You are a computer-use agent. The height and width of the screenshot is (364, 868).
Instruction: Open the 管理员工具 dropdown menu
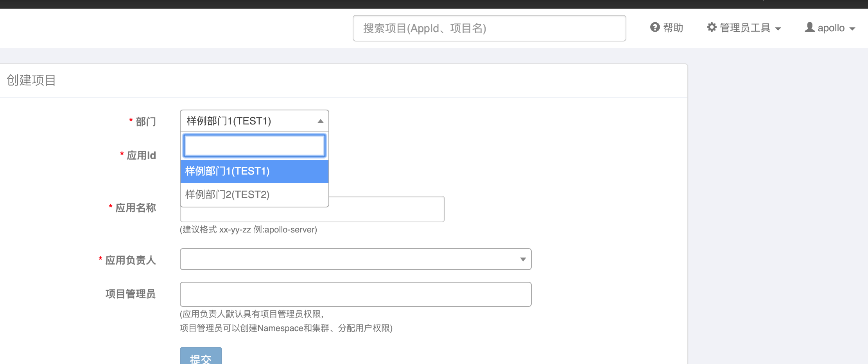[744, 28]
